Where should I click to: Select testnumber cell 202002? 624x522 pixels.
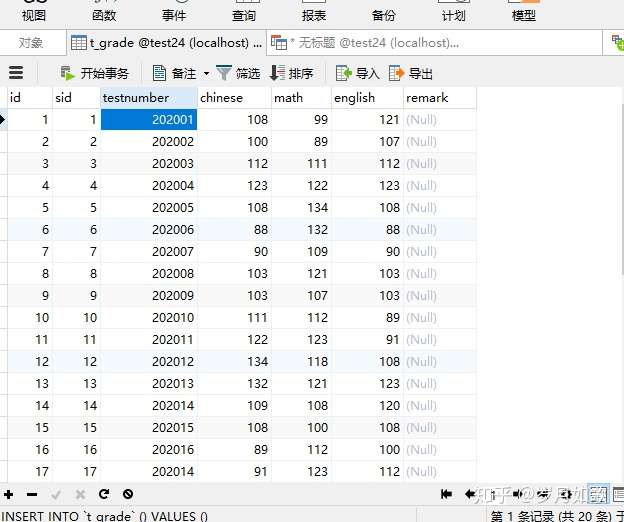click(149, 142)
